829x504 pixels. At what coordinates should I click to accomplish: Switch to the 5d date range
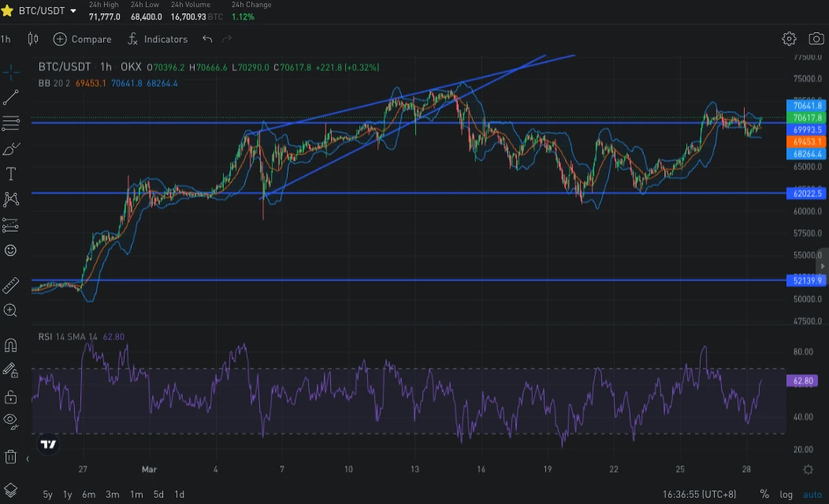158,495
